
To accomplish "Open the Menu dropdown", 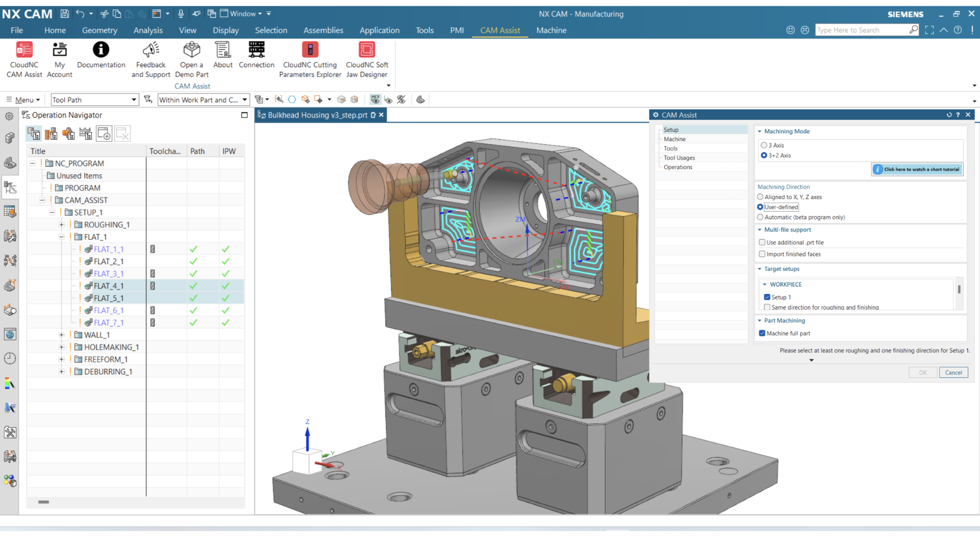I will point(23,100).
